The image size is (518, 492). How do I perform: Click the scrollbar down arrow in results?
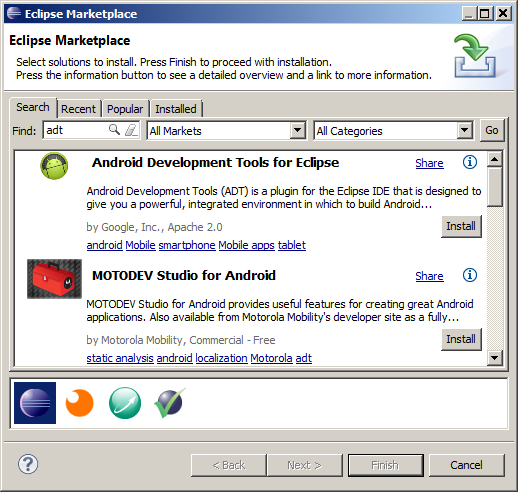coord(494,358)
